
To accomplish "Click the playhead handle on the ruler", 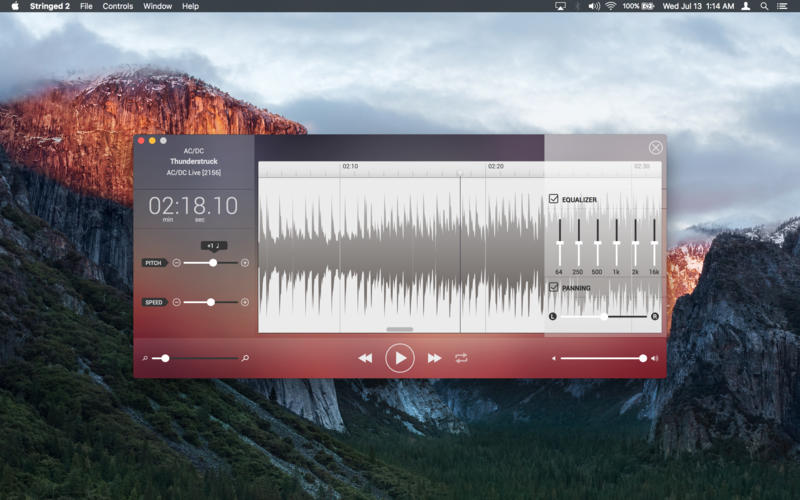I will pos(460,173).
